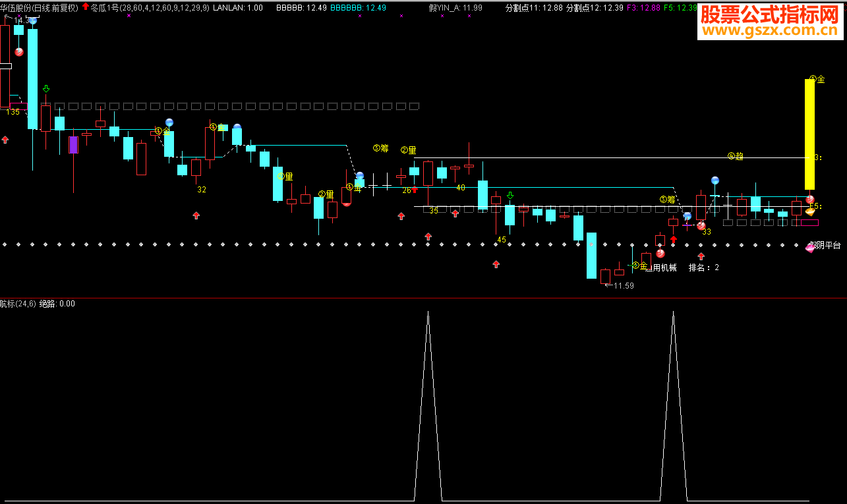This screenshot has width=847, height=504.
Task: Click pink diamond marker beside 假阴平台
Action: pyautogui.click(x=810, y=248)
